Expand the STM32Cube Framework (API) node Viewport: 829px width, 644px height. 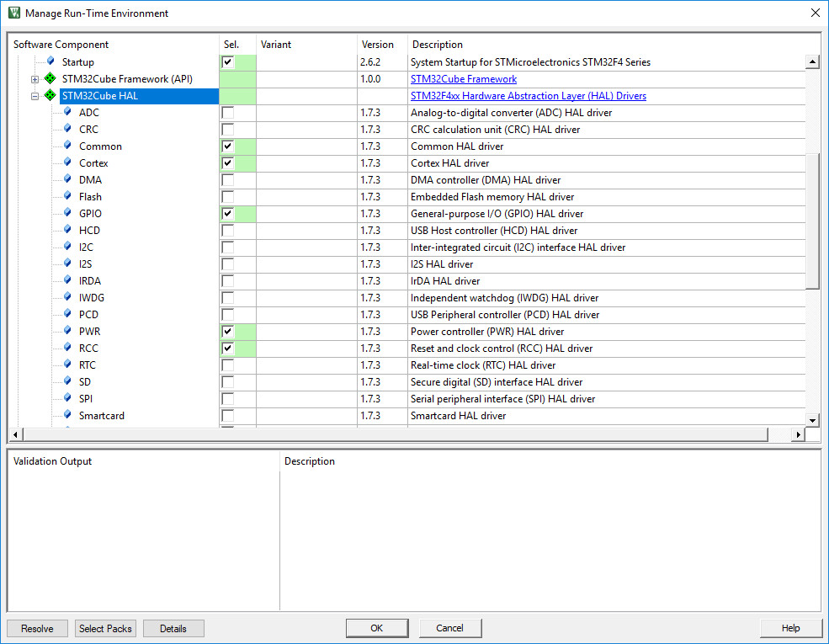(x=35, y=79)
